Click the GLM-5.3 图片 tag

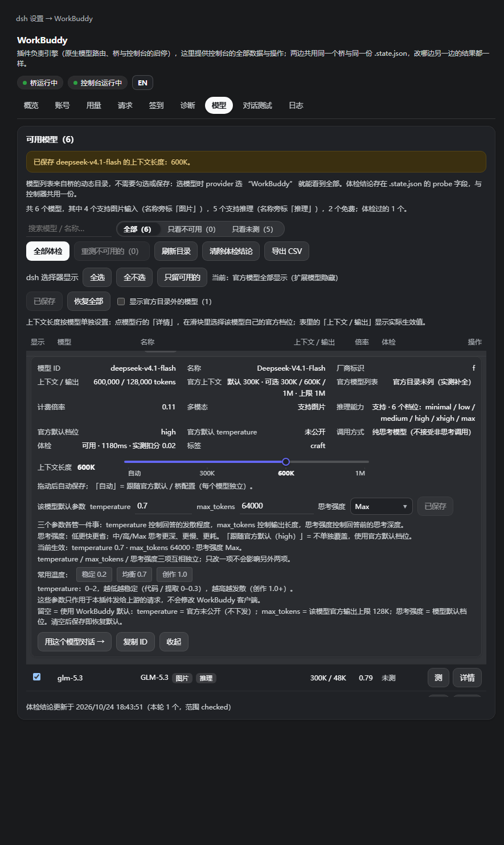coord(182,678)
